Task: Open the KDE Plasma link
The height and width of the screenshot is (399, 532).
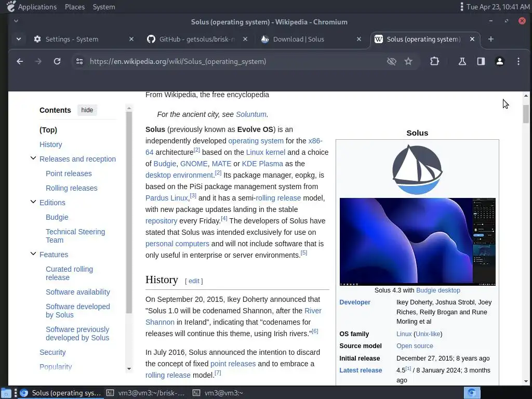Action: coord(262,164)
